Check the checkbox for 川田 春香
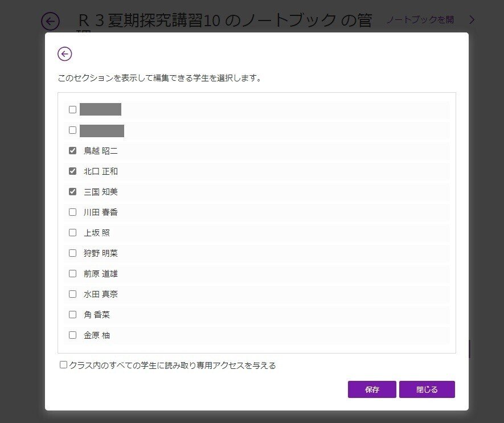Viewport: 504px width, 423px height. (72, 212)
